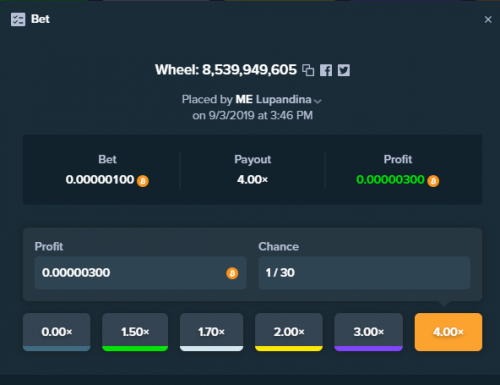Click the Profit field showing 0.00000300
Viewport: 500px width, 385px height.
(x=140, y=273)
